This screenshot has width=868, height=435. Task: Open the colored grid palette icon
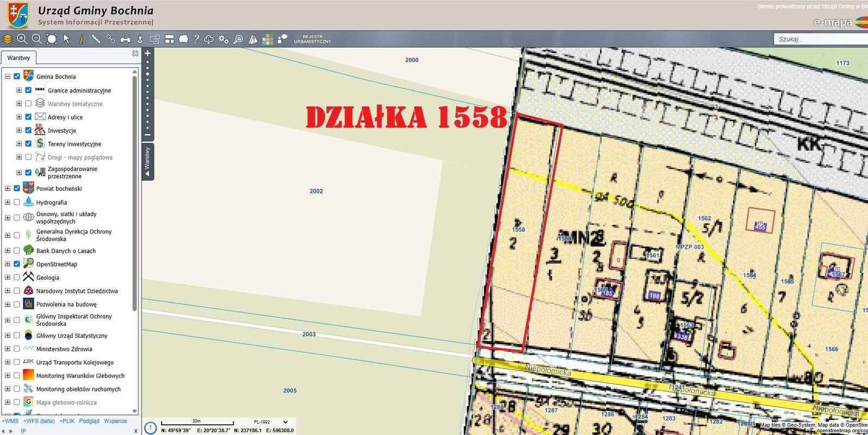point(267,39)
